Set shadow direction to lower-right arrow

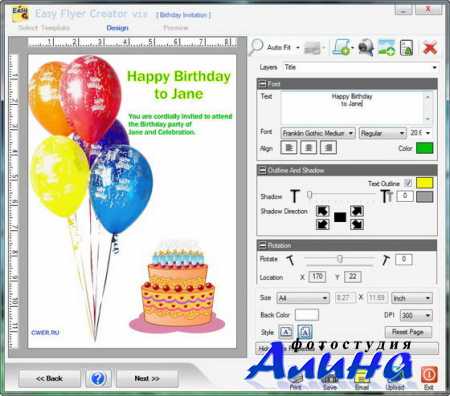(x=357, y=224)
